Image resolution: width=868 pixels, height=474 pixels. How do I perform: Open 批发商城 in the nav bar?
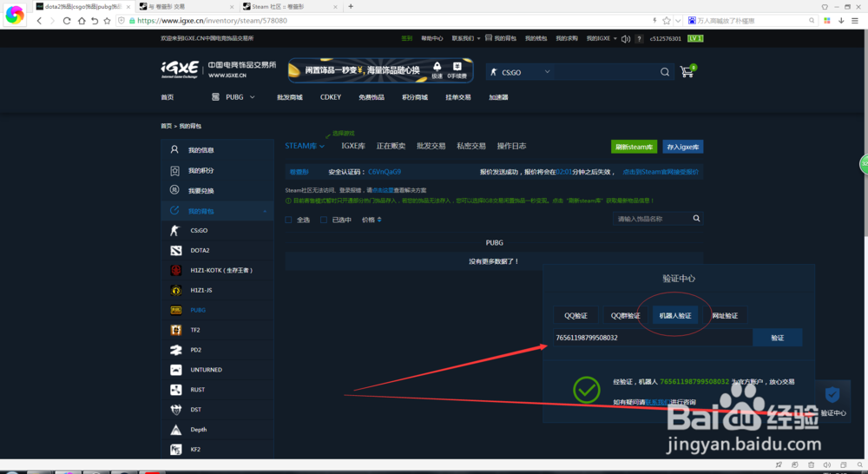[x=290, y=97]
